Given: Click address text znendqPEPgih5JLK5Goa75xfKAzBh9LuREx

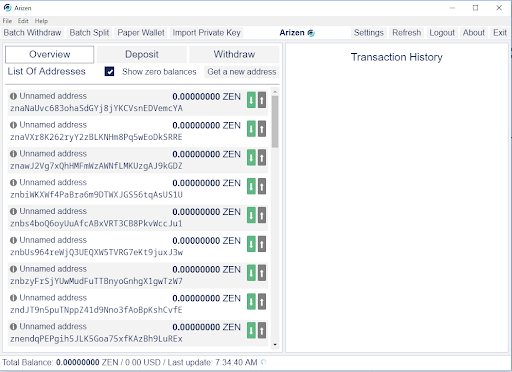Looking at the screenshot, I should (x=96, y=339).
